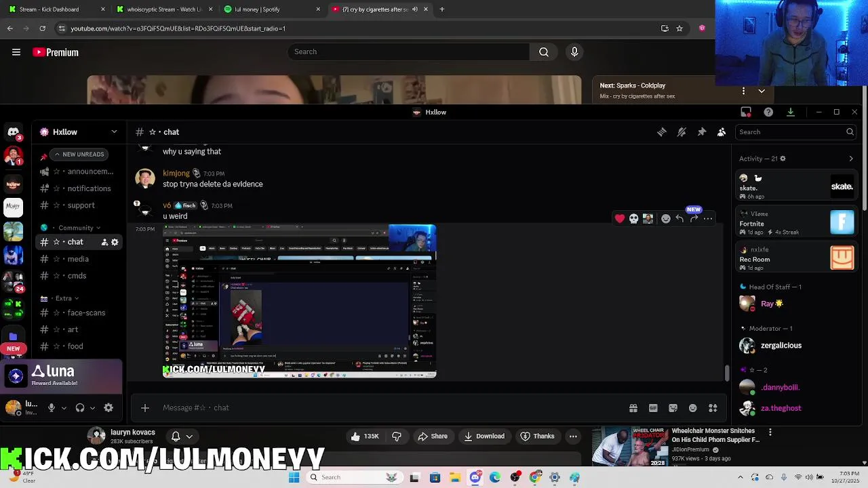The height and width of the screenshot is (488, 868).
Task: Toggle the Discord member list icon
Action: tap(722, 132)
